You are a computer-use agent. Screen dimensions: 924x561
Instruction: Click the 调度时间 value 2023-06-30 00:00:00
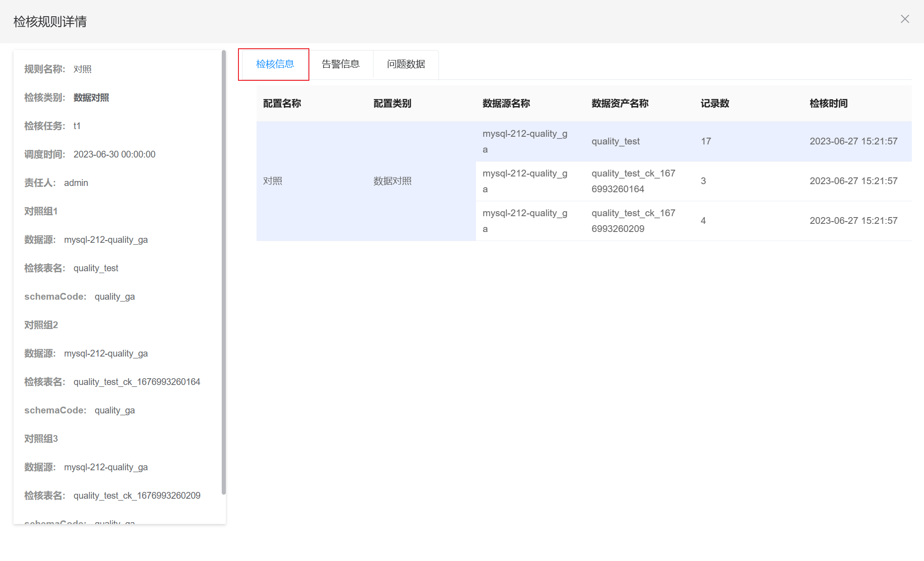tap(114, 154)
